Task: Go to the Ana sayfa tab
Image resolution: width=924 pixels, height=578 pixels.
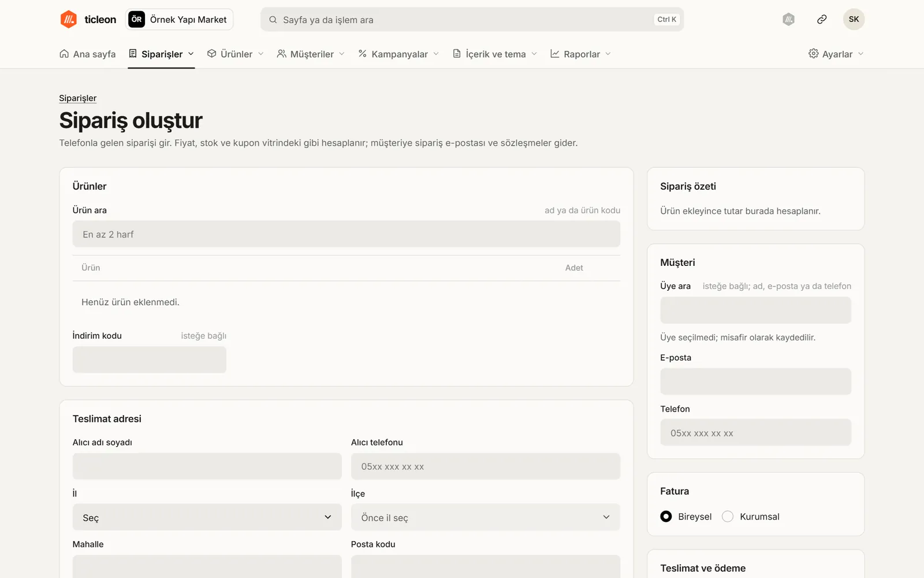Action: tap(88, 54)
